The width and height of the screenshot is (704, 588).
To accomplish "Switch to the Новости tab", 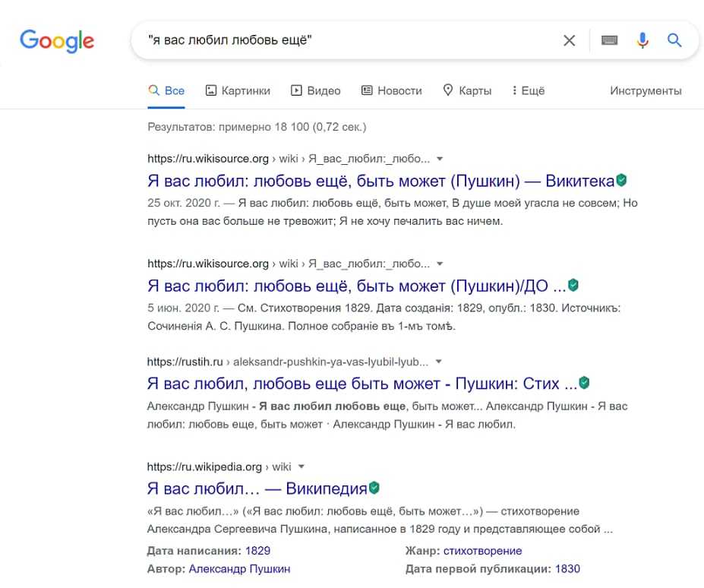I will click(391, 90).
